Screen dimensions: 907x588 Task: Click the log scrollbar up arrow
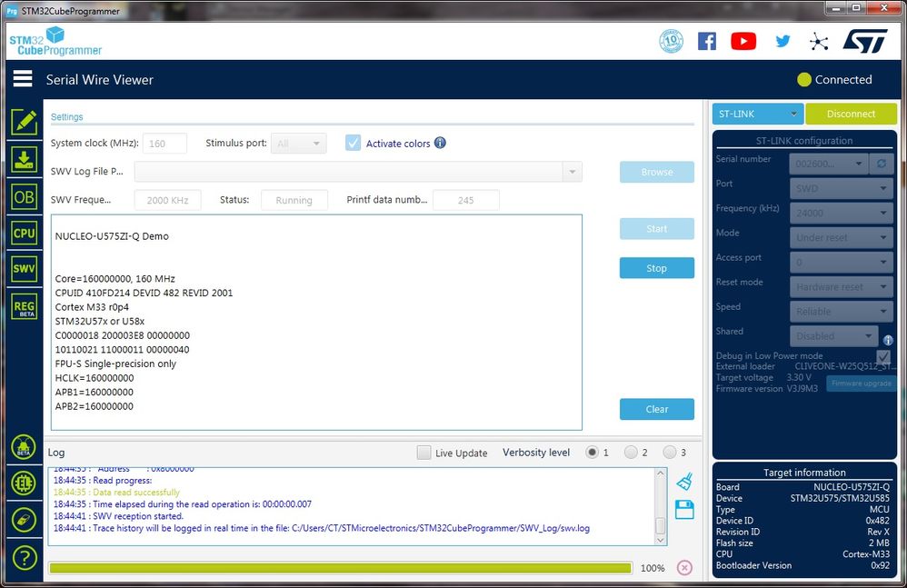pyautogui.click(x=660, y=473)
